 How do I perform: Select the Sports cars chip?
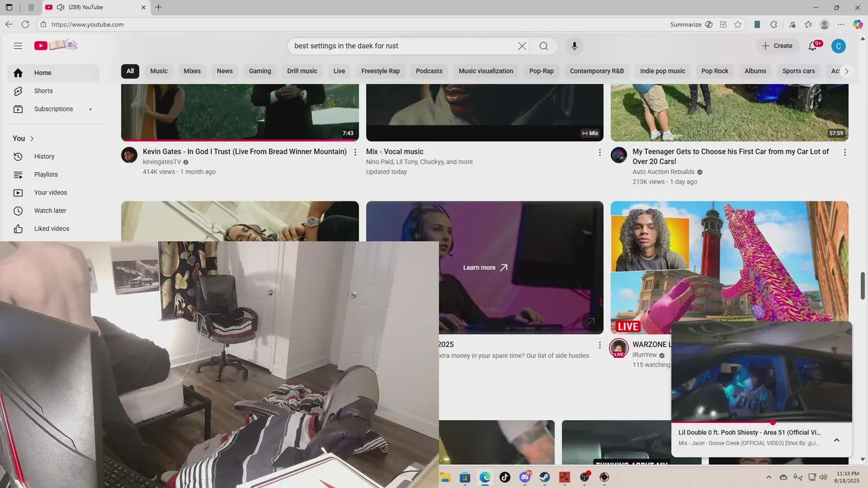pyautogui.click(x=799, y=71)
